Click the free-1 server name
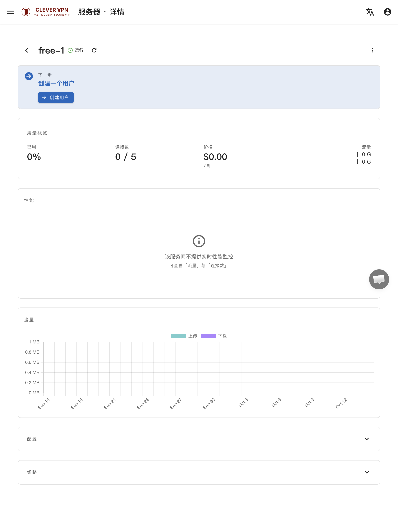The width and height of the screenshot is (398, 532). (51, 51)
